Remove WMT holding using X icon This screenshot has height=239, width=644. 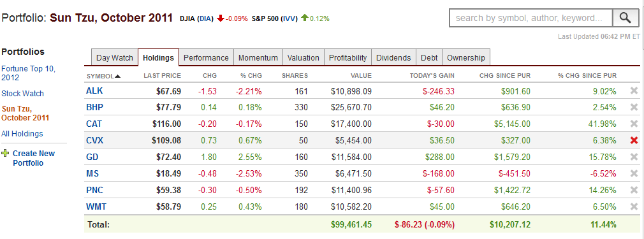coord(634,206)
